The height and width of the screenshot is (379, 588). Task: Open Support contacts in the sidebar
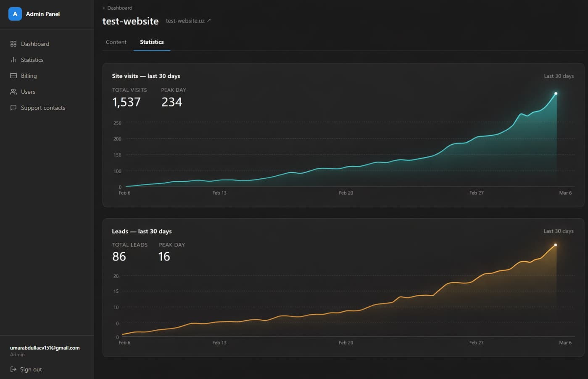tap(43, 108)
